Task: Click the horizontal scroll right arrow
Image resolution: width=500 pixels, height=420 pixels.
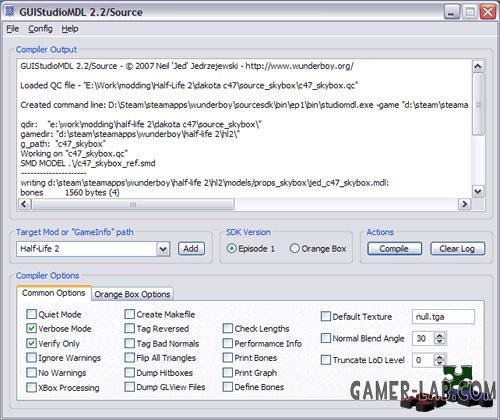Action: 464,204
